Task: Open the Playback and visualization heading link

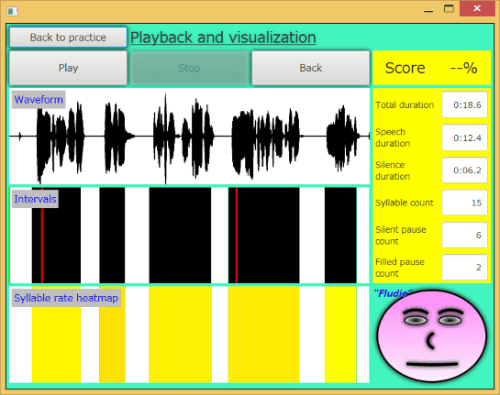Action: click(x=223, y=37)
